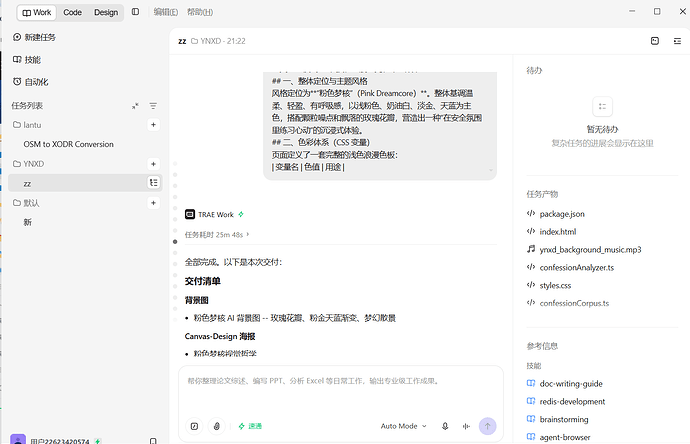Expand the YNXD folder

pyautogui.click(x=29, y=164)
